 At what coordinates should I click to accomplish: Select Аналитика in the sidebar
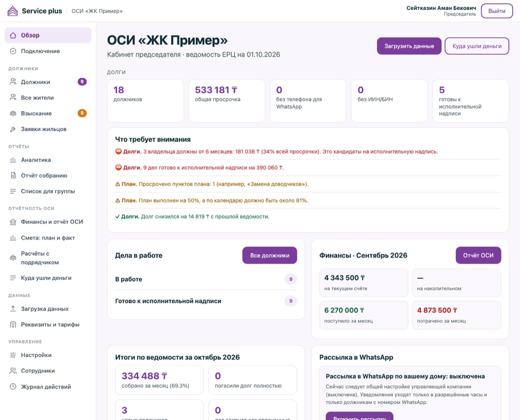(x=48, y=160)
